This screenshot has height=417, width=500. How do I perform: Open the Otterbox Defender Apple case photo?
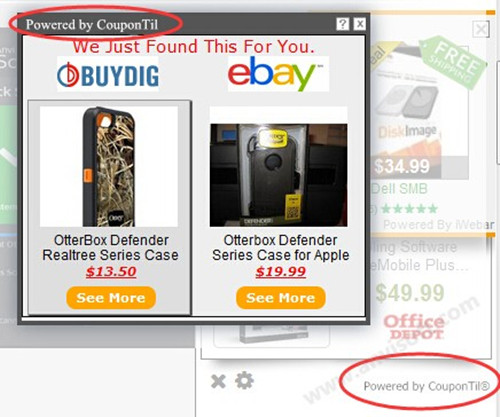coord(278,175)
